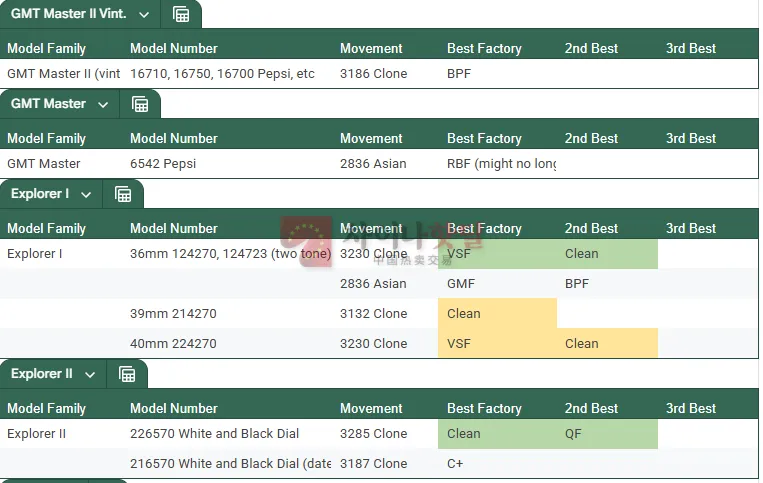Select yellow Clean cell in 39mm 214270 row

click(x=497, y=314)
